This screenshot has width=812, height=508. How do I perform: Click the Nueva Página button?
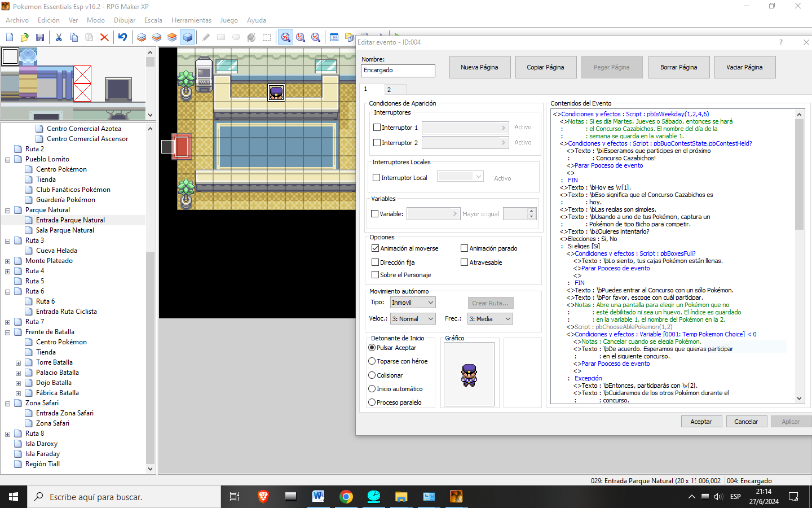[x=479, y=67]
